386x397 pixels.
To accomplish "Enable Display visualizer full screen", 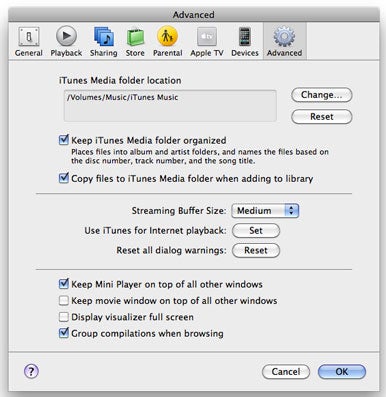I will pos(64,317).
